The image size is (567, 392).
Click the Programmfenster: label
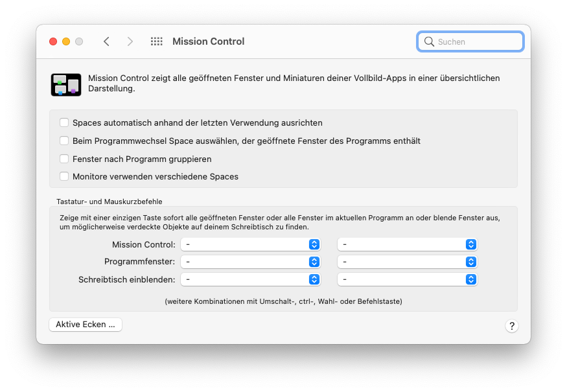pos(139,262)
